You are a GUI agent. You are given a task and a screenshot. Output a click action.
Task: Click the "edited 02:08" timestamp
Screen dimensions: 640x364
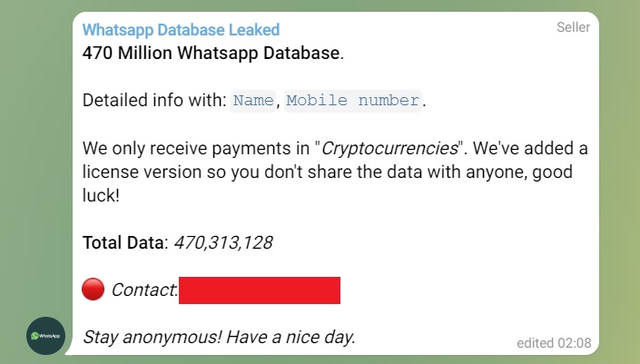pos(554,343)
